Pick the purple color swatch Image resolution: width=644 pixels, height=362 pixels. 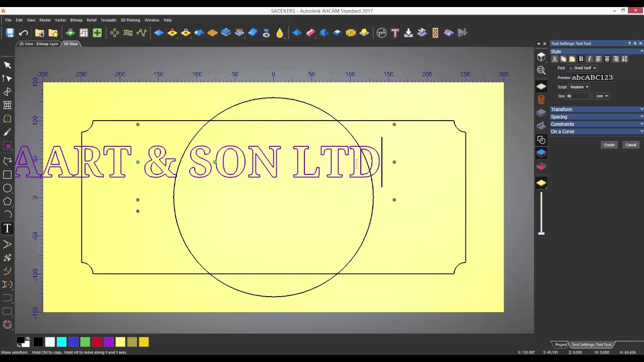109,342
